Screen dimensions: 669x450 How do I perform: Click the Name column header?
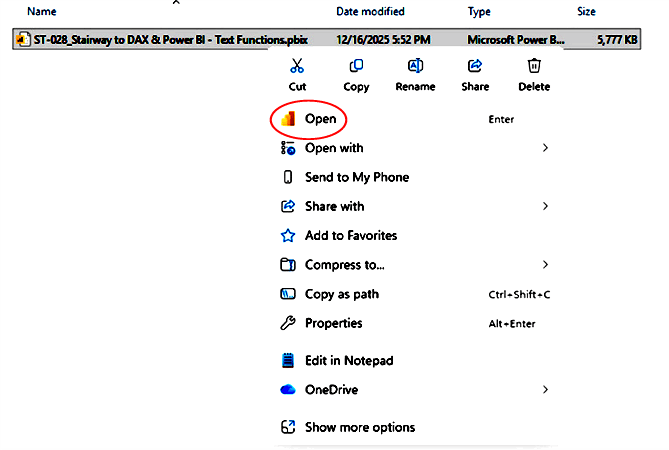[41, 12]
